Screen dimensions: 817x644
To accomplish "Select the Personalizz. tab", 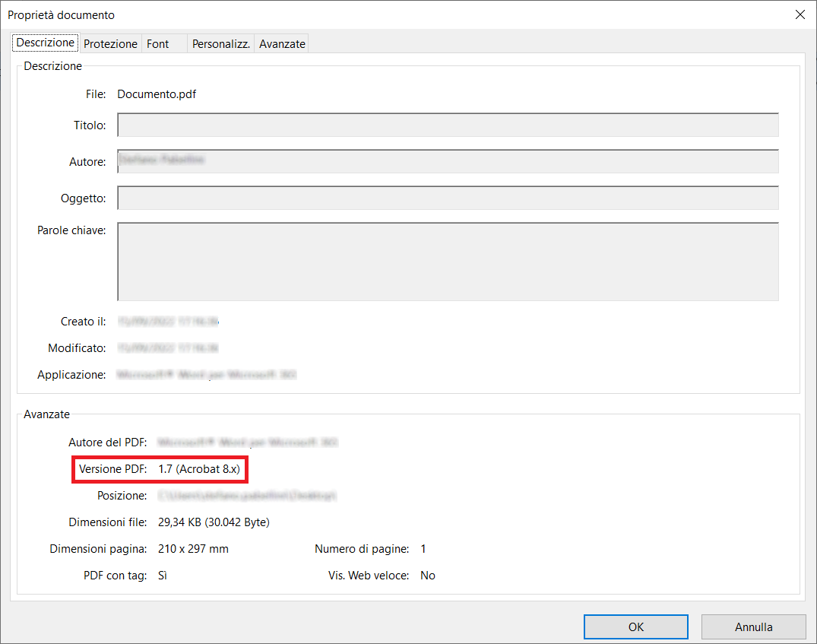I will [220, 44].
